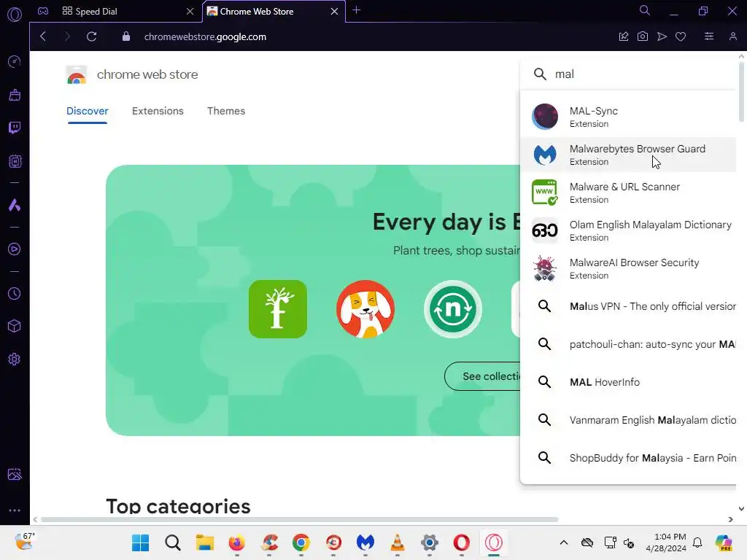Select Vanmaram English Malayalam search suggestion

click(628, 420)
